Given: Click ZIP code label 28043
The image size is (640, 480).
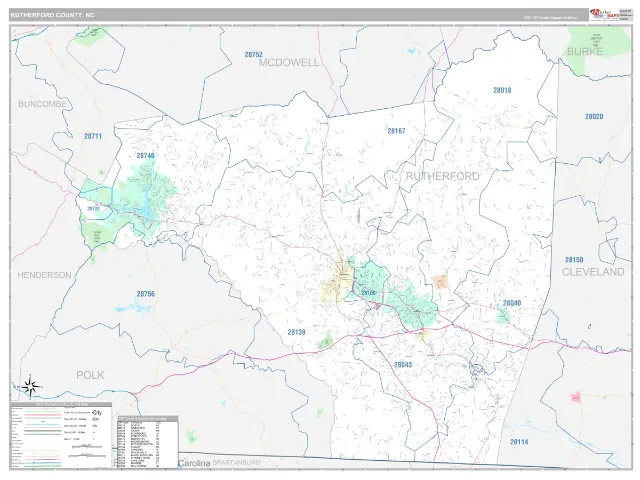Looking at the screenshot, I should [403, 365].
